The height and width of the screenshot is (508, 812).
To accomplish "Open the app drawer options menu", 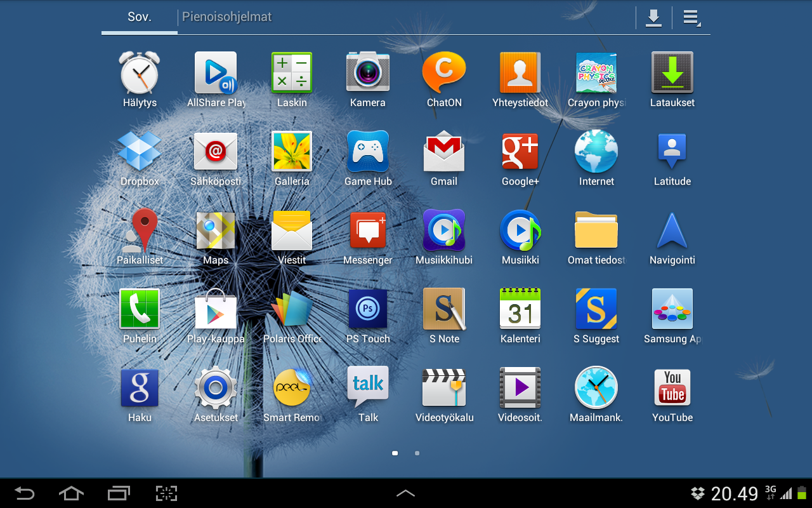I will (691, 18).
